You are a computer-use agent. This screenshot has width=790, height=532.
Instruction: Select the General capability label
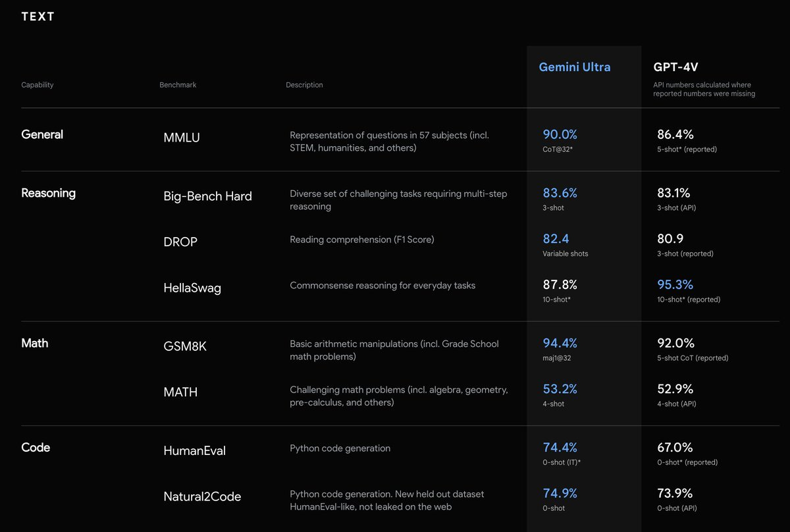(x=42, y=134)
